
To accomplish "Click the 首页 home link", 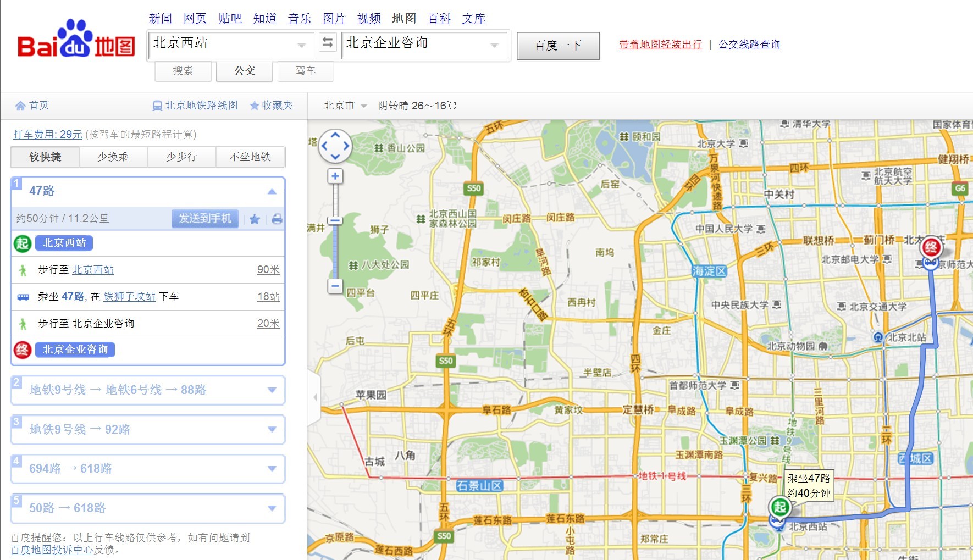I will click(x=39, y=106).
